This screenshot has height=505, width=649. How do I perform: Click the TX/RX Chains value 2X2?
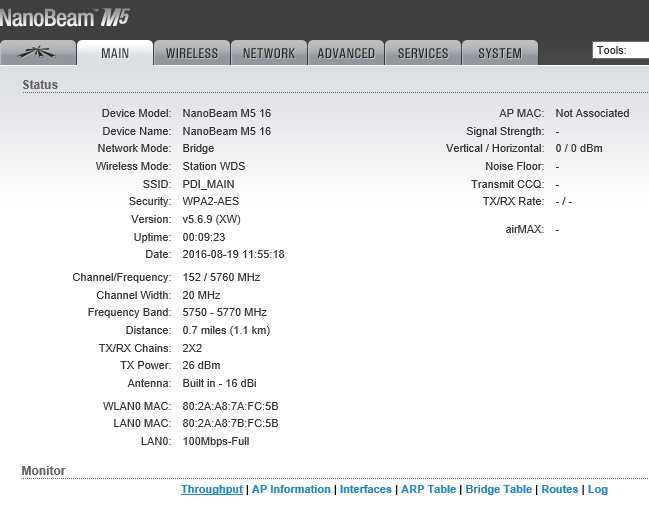pos(192,348)
